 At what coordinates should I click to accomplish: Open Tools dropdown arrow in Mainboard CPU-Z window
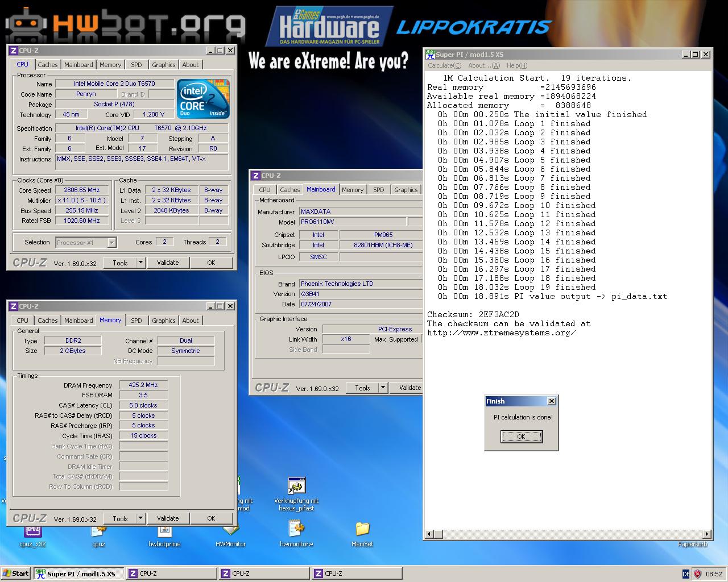tap(383, 388)
